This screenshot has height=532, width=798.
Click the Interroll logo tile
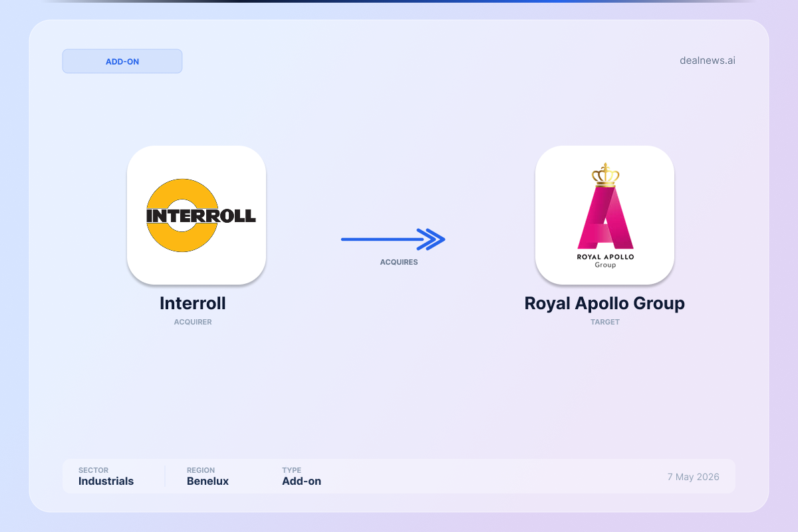[x=196, y=215]
